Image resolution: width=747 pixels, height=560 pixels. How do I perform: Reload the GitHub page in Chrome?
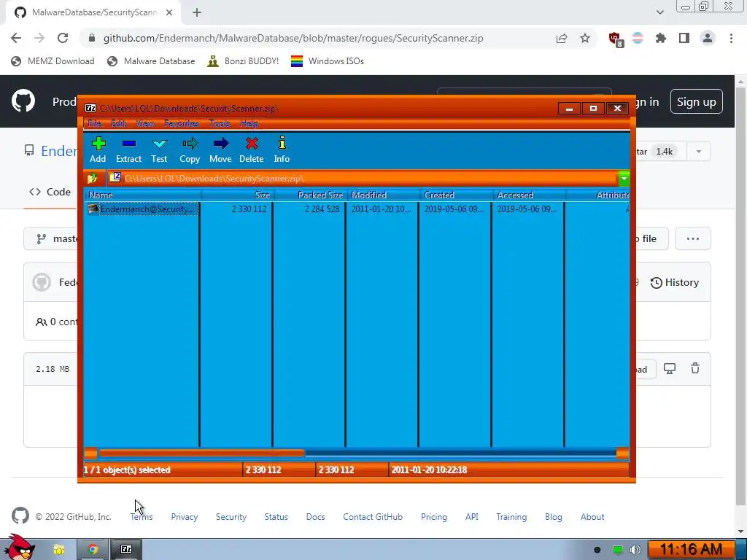coord(63,38)
